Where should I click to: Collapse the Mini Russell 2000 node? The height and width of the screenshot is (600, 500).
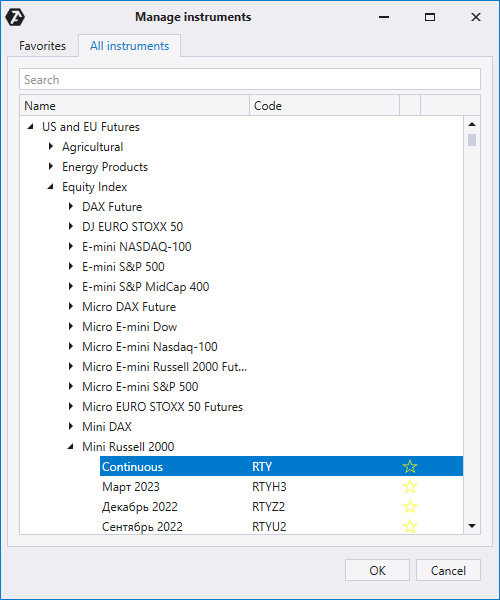pyautogui.click(x=70, y=447)
